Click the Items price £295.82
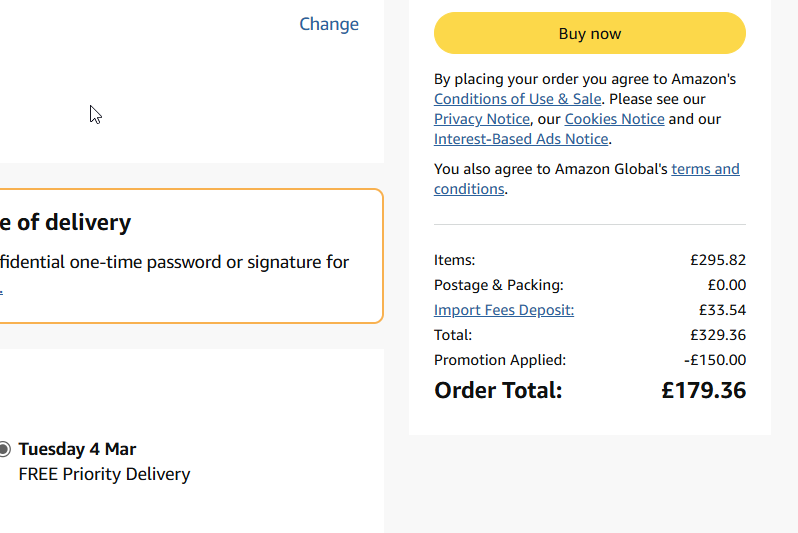The image size is (798, 533). pyautogui.click(x=717, y=260)
